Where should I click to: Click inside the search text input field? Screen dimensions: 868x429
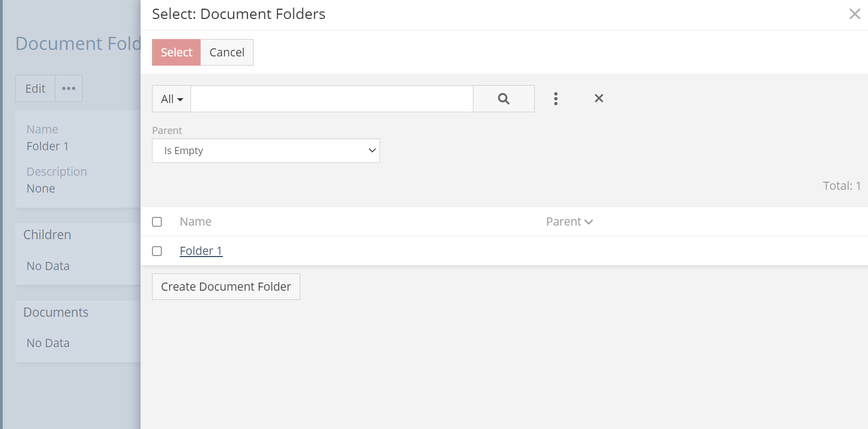[x=331, y=99]
